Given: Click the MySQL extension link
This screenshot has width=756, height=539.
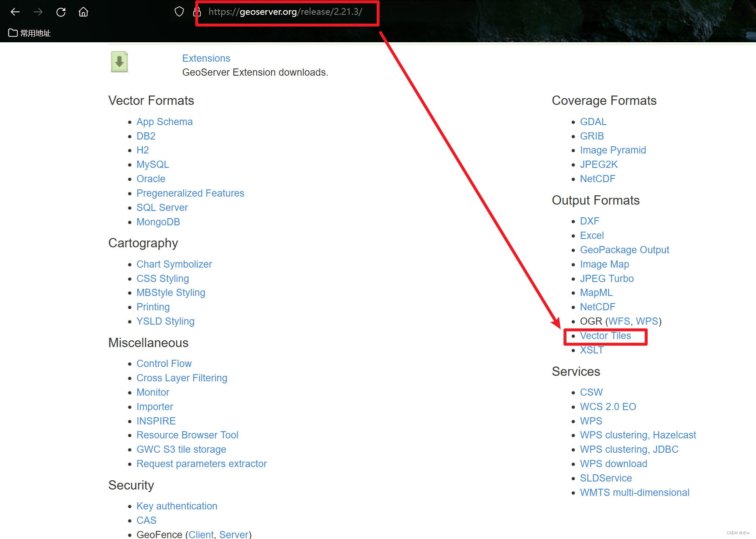Looking at the screenshot, I should (153, 164).
